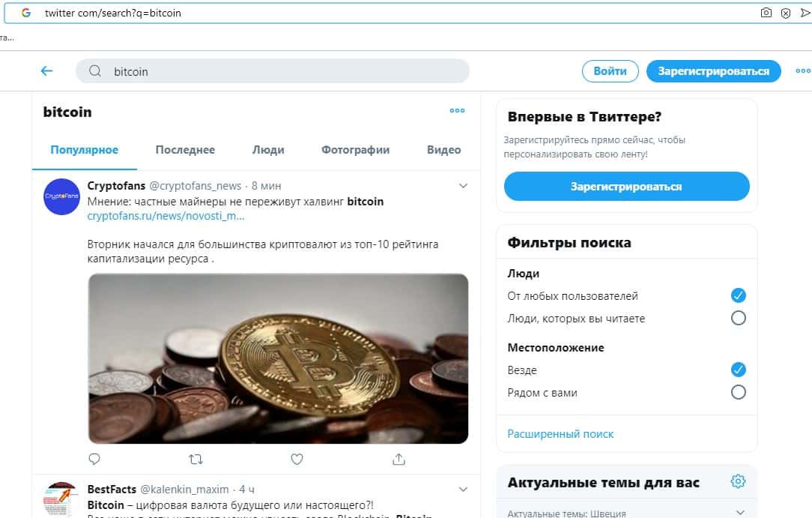
Task: Share the Cryptofans tweet
Action: click(399, 459)
